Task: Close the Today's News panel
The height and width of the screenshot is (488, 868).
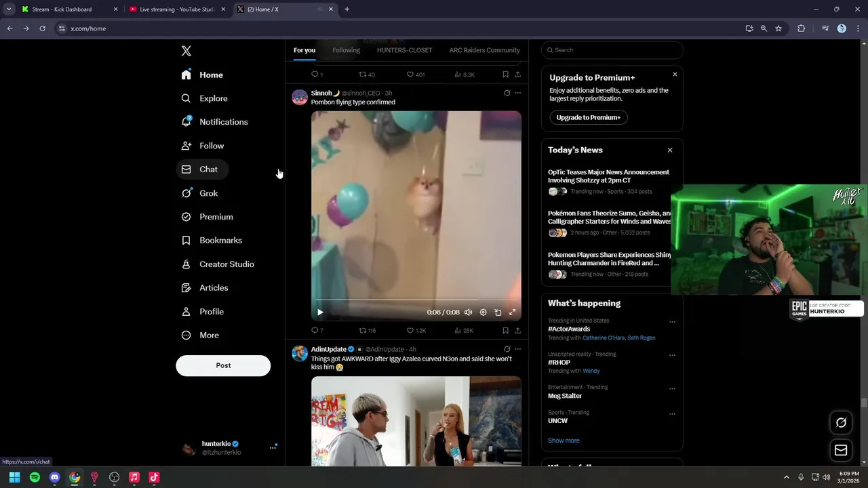Action: click(670, 150)
